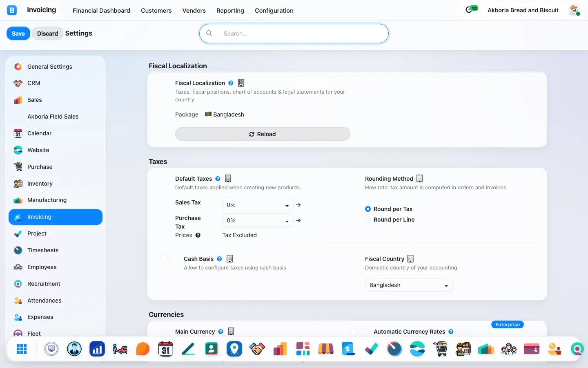Open the blue bar chart app in dock
Image resolution: width=588 pixels, height=368 pixels.
[97, 349]
